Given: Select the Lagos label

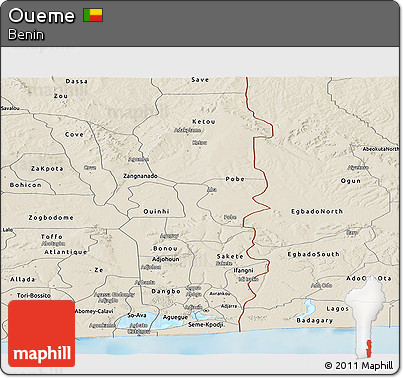Looking at the screenshot, I should coord(337,309).
